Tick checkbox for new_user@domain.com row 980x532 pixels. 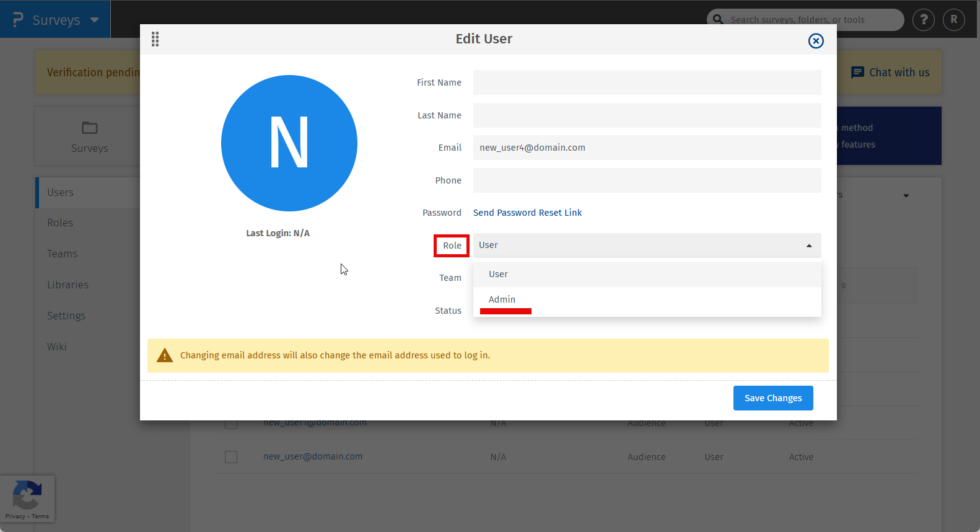[231, 457]
